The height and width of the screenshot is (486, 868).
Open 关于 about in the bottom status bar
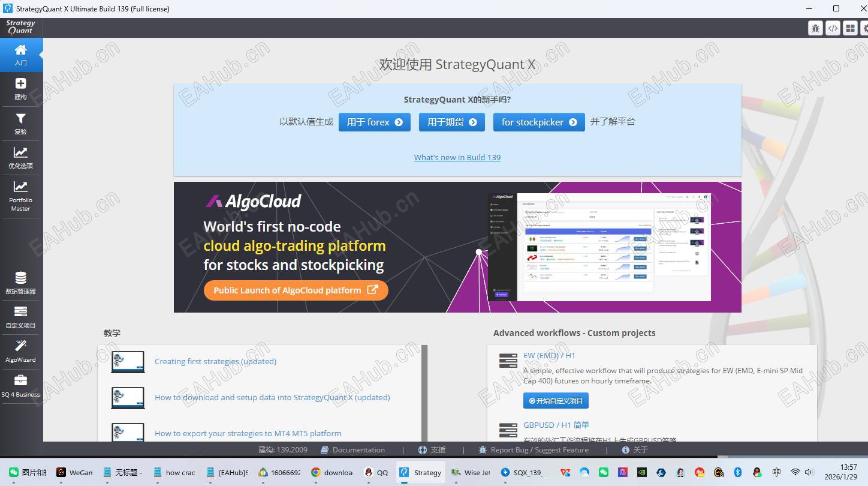pyautogui.click(x=635, y=450)
